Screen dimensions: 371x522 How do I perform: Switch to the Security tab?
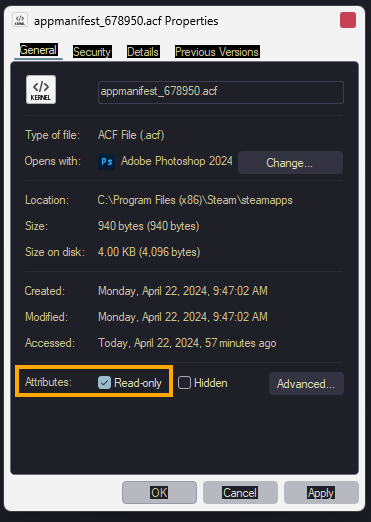point(92,52)
